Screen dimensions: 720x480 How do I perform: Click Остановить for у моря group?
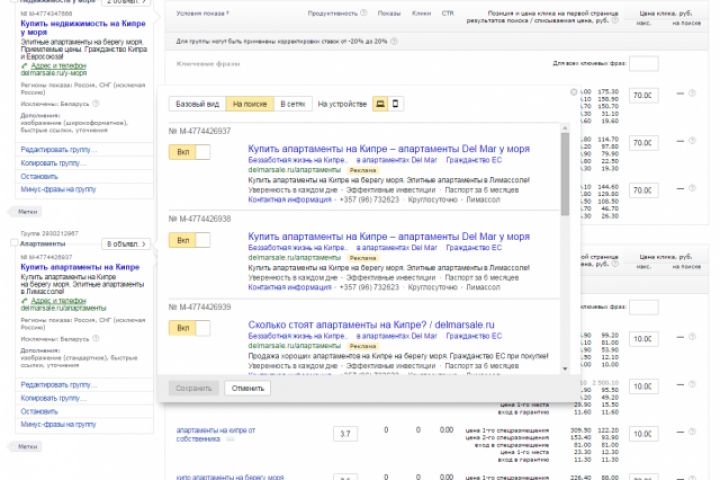coord(39,176)
